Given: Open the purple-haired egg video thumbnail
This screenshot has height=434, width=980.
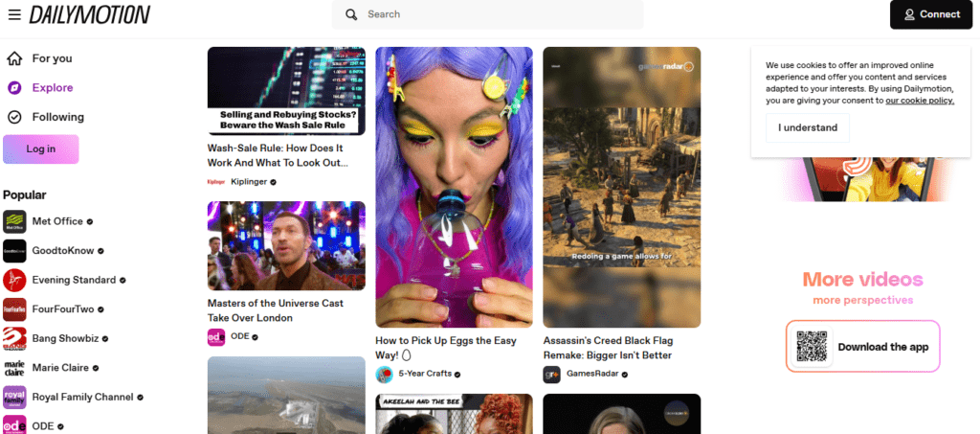Looking at the screenshot, I should click(455, 187).
